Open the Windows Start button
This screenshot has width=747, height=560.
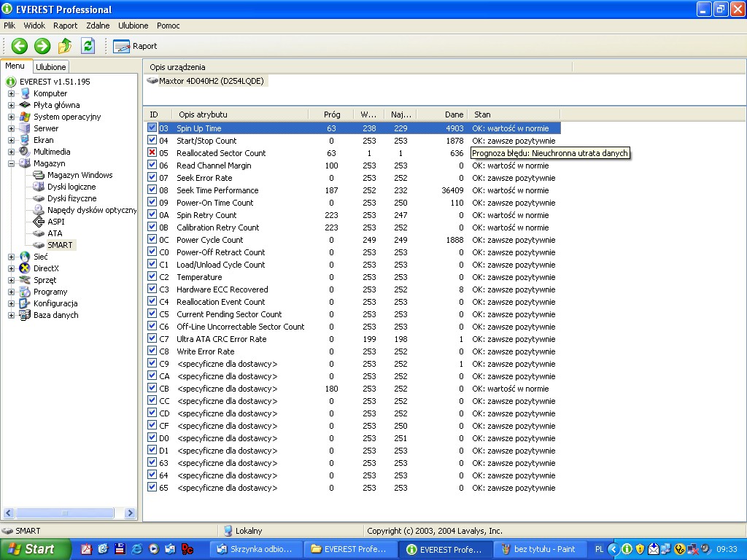pyautogui.click(x=35, y=549)
